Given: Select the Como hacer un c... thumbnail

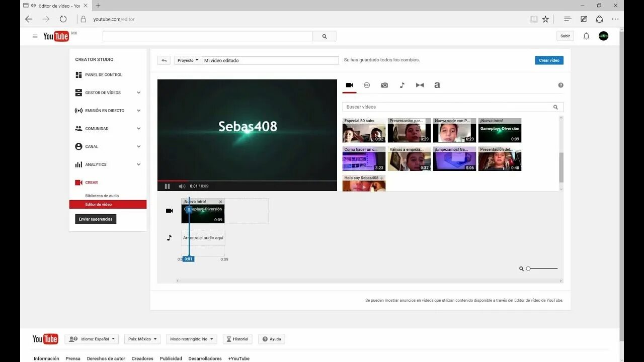Looking at the screenshot, I should coord(364,159).
